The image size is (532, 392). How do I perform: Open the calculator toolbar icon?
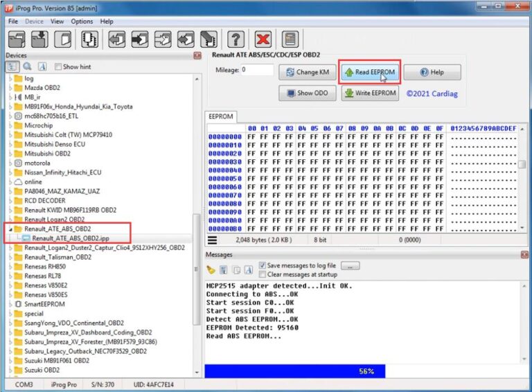tap(290, 39)
